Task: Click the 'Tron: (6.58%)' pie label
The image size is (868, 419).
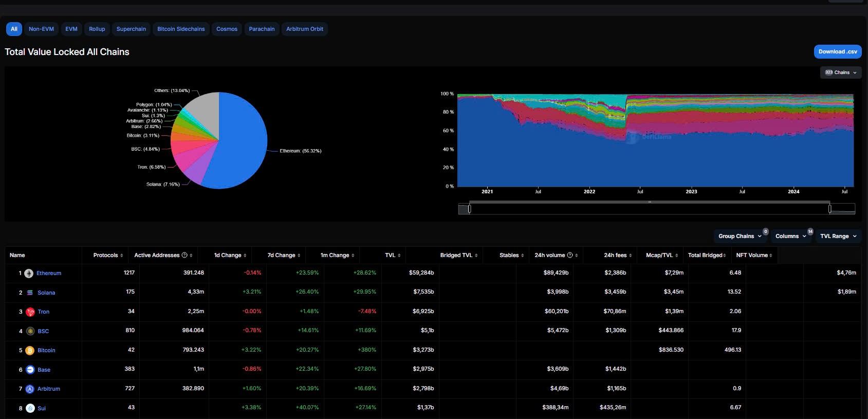Action: (x=151, y=167)
